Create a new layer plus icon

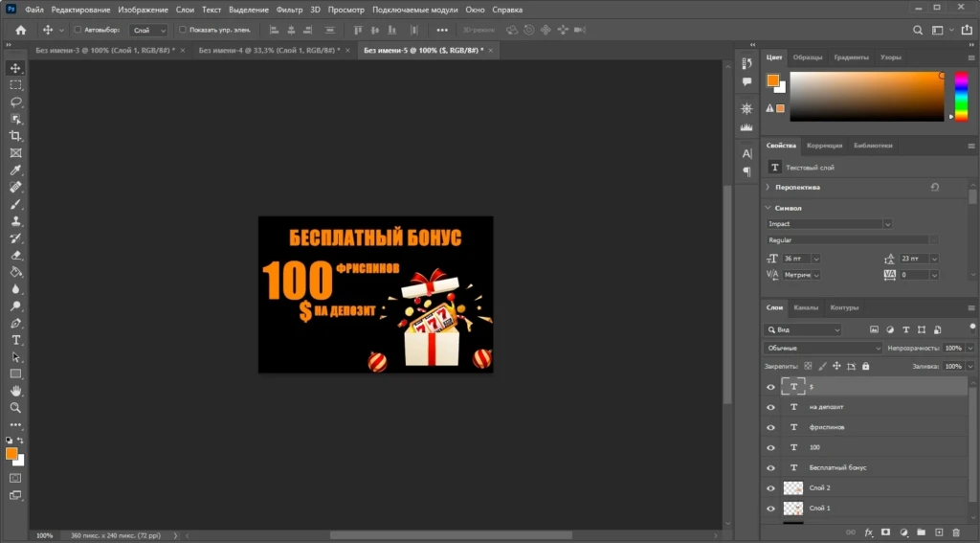939,532
